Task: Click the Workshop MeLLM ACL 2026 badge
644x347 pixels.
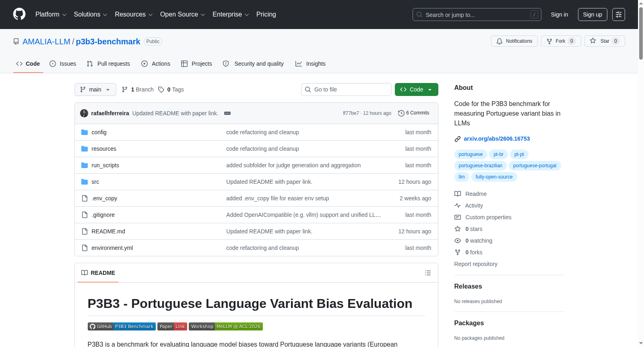Action: point(226,326)
